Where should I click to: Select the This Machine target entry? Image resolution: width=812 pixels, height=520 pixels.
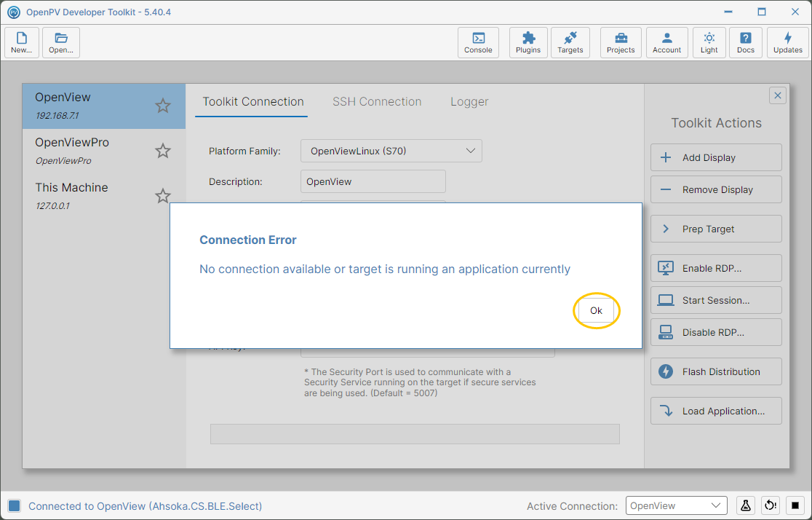(104, 196)
